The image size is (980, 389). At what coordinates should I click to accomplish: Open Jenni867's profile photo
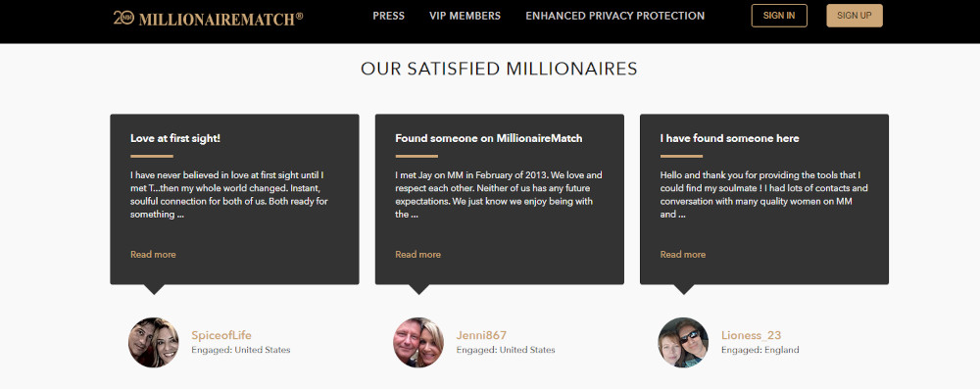click(x=418, y=342)
